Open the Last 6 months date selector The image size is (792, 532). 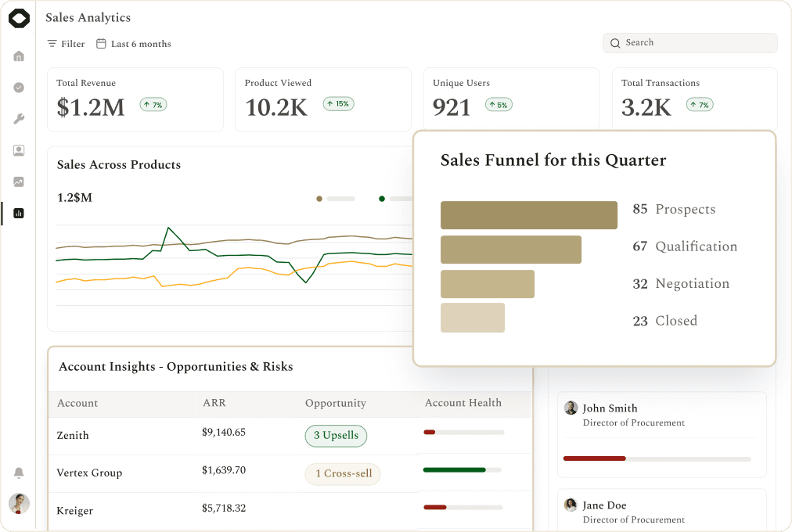134,44
